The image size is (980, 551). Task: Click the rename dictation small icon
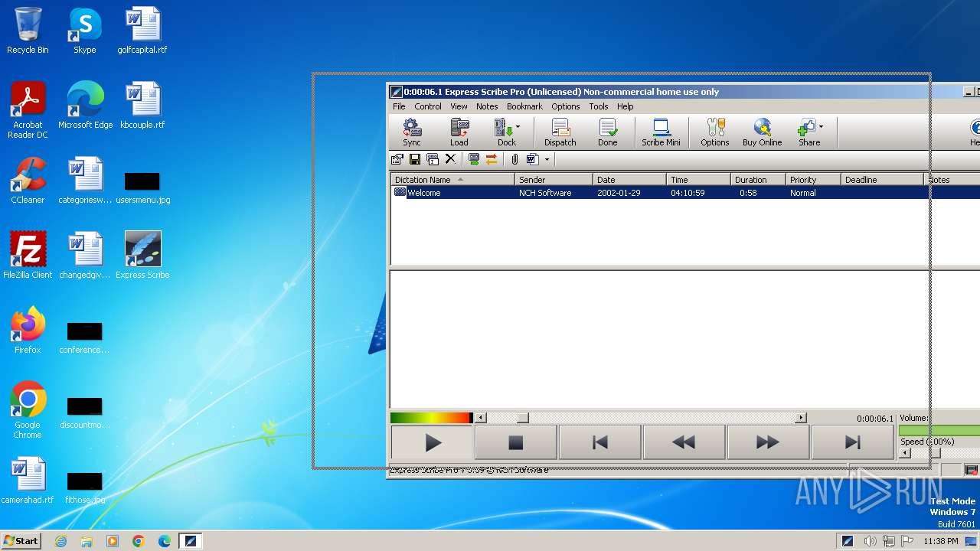pos(433,159)
